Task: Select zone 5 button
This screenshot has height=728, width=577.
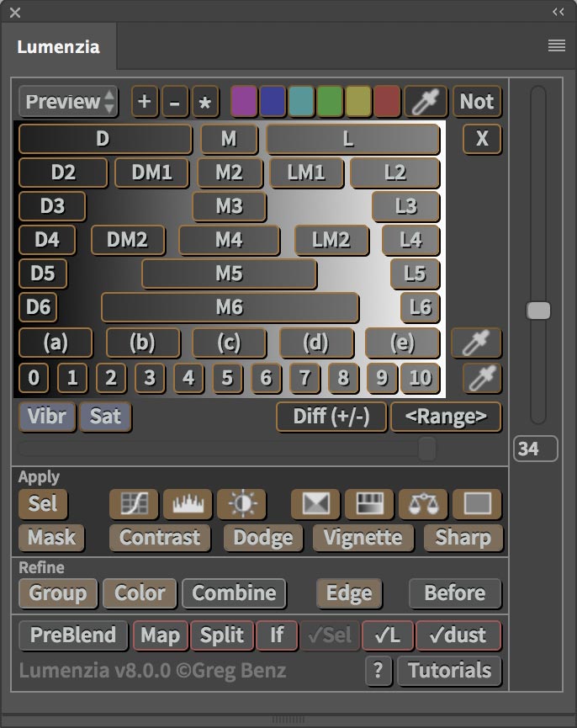Action: (227, 377)
